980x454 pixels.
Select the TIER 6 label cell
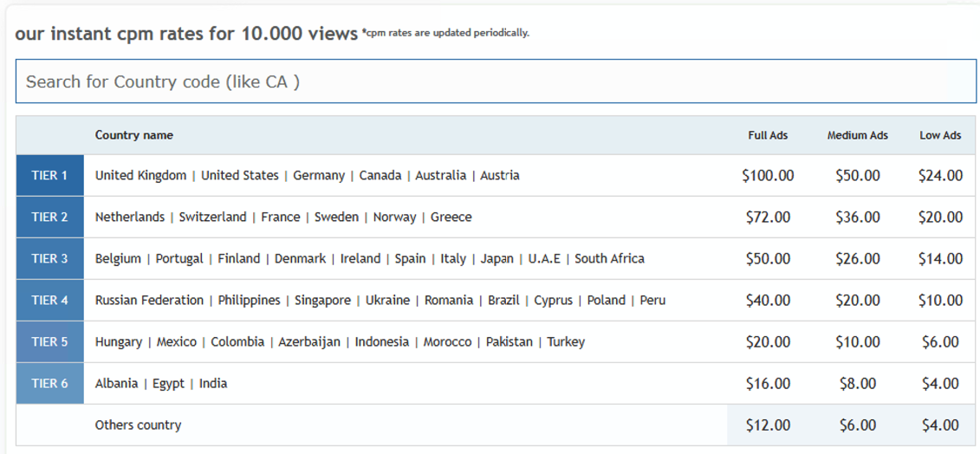(x=49, y=384)
